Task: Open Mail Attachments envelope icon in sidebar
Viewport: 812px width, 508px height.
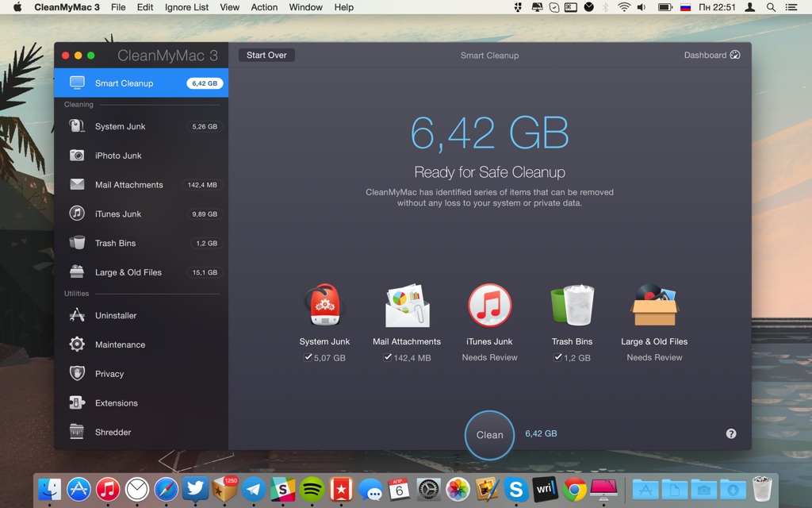Action: [77, 184]
